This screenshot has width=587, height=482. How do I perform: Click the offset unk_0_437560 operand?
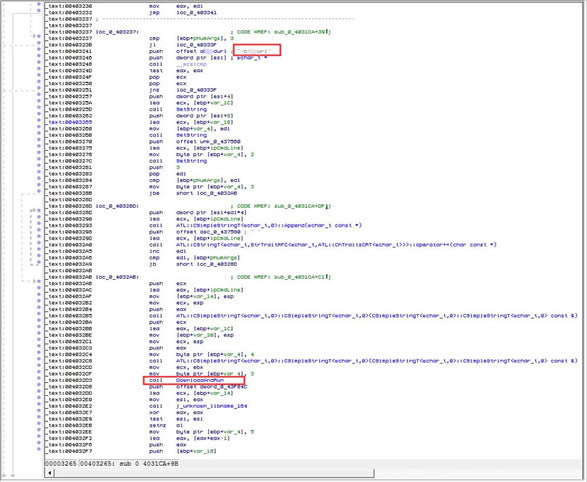[x=208, y=141]
